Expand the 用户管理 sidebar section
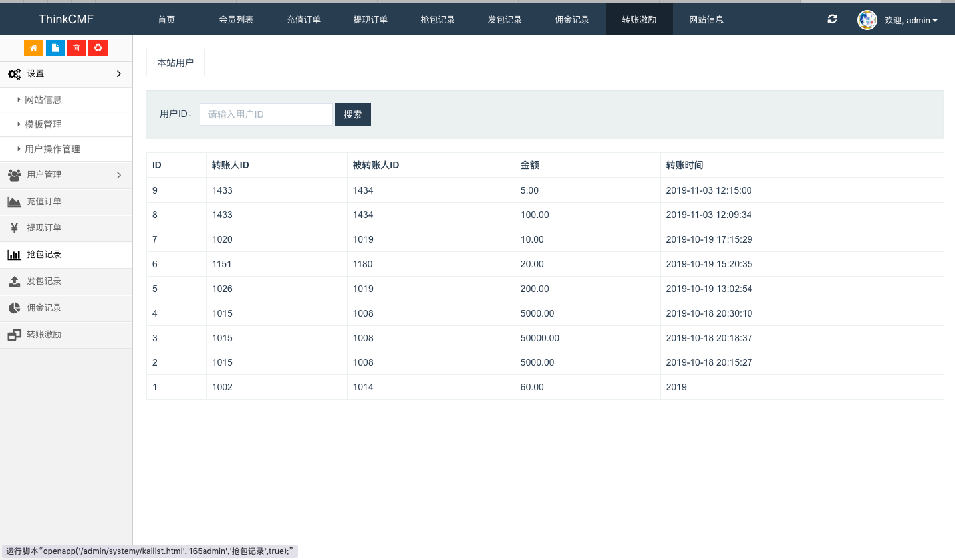 (x=66, y=175)
